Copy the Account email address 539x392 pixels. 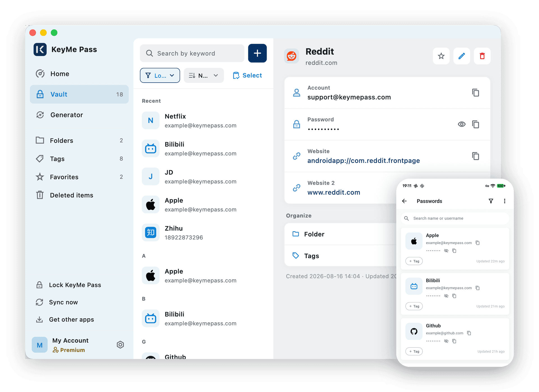click(475, 93)
